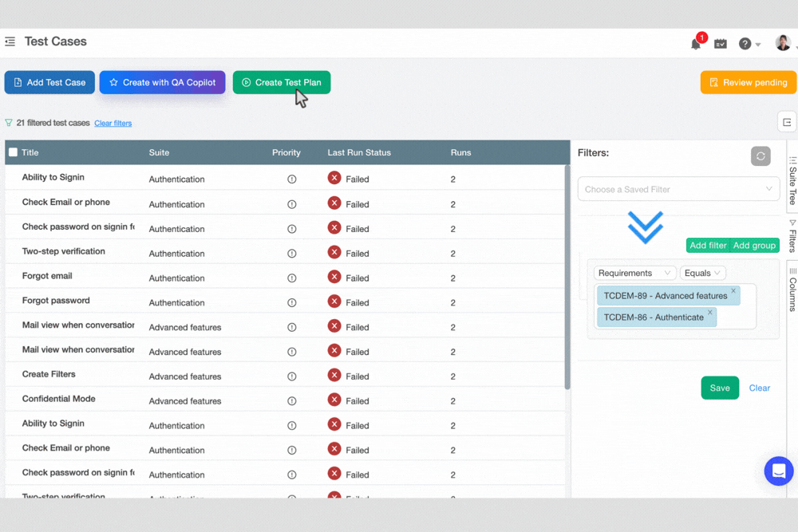Viewport: 798px width, 532px height.
Task: Save the current filter
Action: point(720,388)
